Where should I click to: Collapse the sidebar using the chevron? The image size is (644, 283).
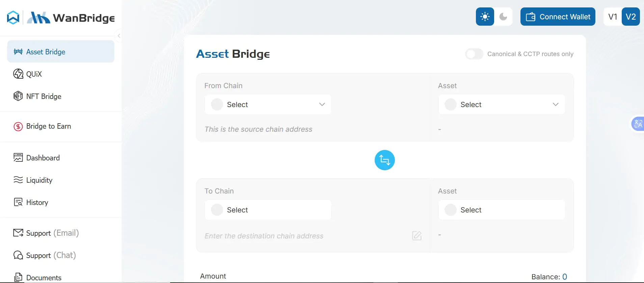click(119, 36)
